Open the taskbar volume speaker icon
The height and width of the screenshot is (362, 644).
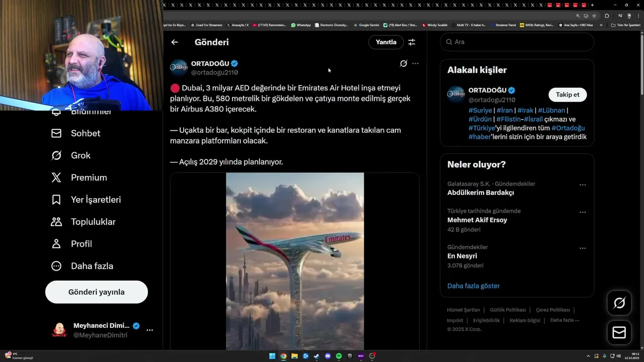point(619,356)
